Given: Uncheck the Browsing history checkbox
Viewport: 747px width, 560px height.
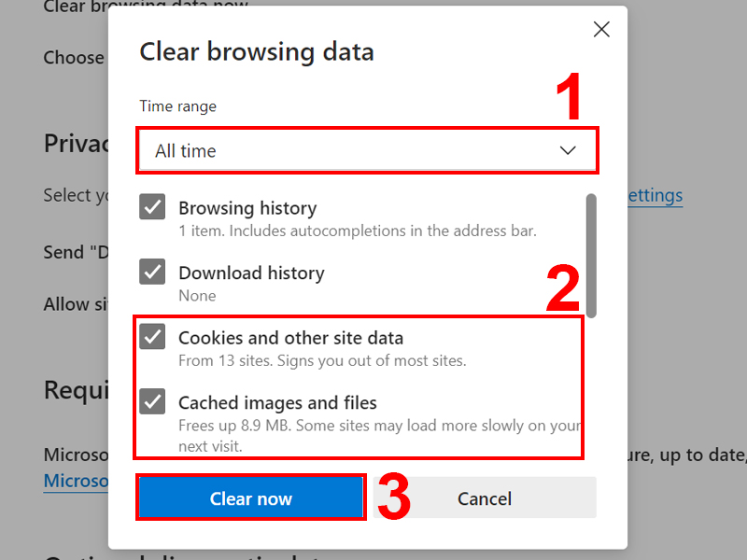Looking at the screenshot, I should [152, 207].
